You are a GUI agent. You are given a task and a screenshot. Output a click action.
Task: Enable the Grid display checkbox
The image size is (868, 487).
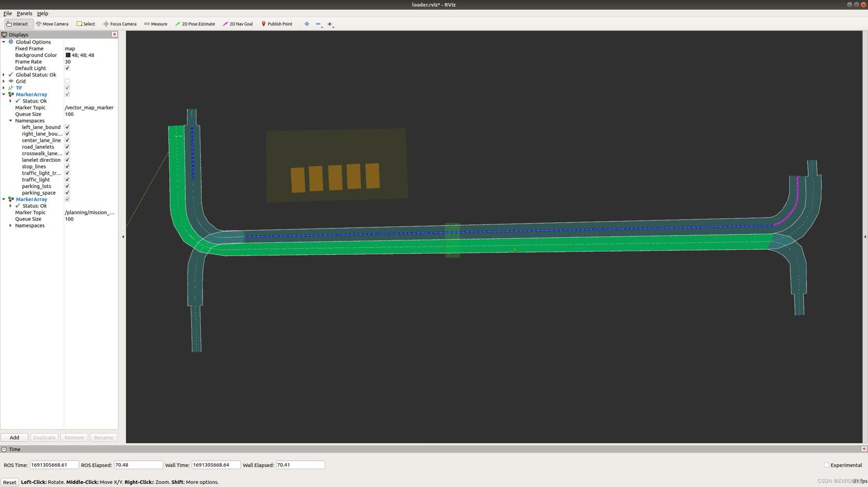coord(67,81)
